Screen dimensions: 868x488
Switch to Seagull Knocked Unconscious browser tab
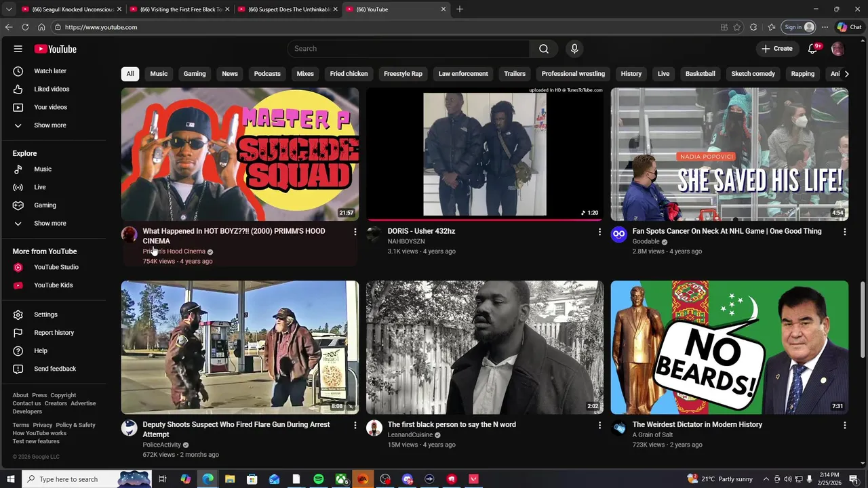pyautogui.click(x=71, y=9)
